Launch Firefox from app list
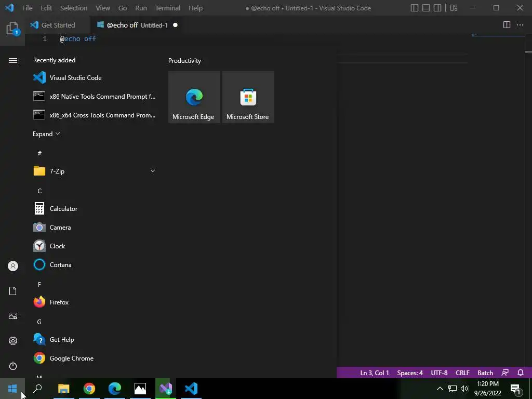This screenshot has width=532, height=399. (x=95, y=302)
